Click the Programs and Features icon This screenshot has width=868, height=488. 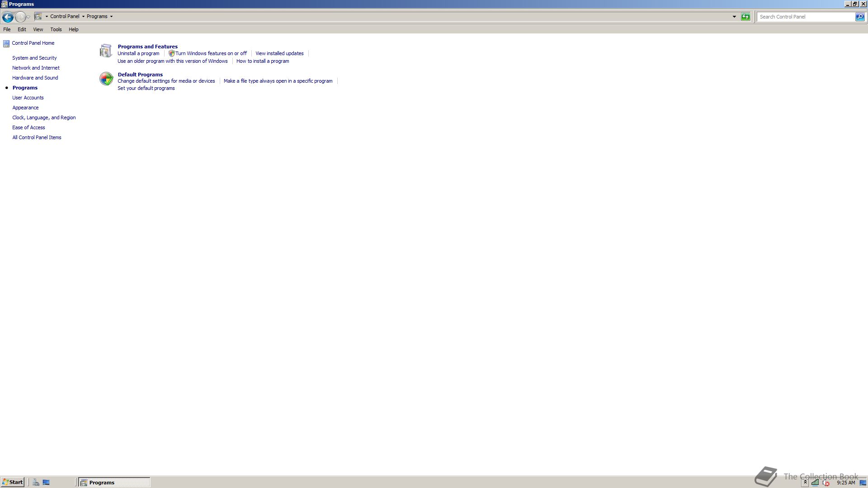(106, 51)
